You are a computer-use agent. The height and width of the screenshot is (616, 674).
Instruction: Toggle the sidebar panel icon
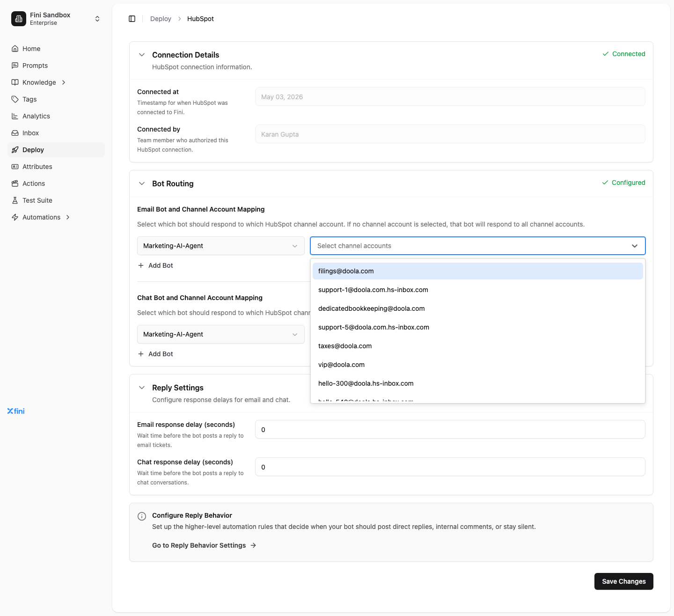coord(132,19)
